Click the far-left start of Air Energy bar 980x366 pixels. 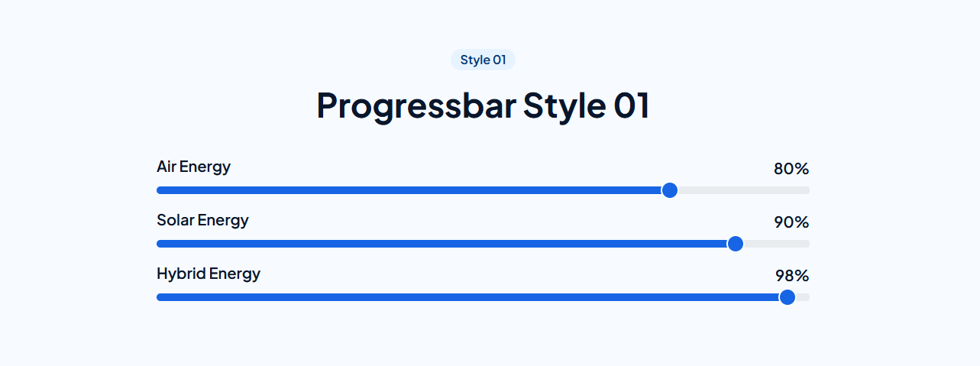click(160, 190)
